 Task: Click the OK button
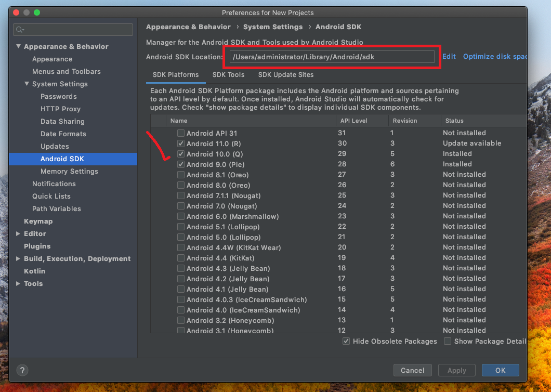pos(501,370)
